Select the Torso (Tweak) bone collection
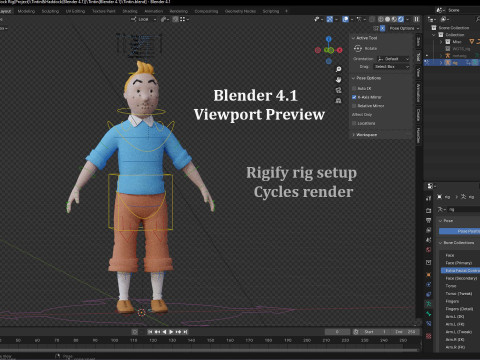Viewport: 480px width, 360px height. (459, 294)
